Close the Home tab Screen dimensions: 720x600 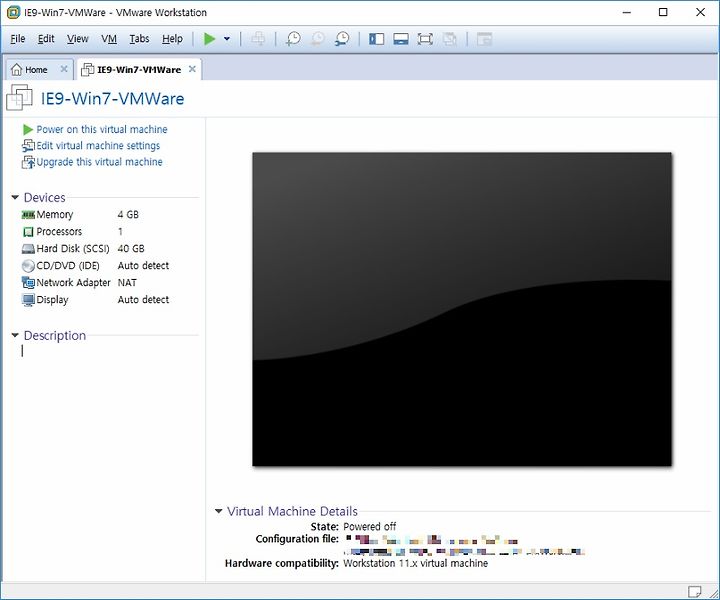[x=64, y=69]
